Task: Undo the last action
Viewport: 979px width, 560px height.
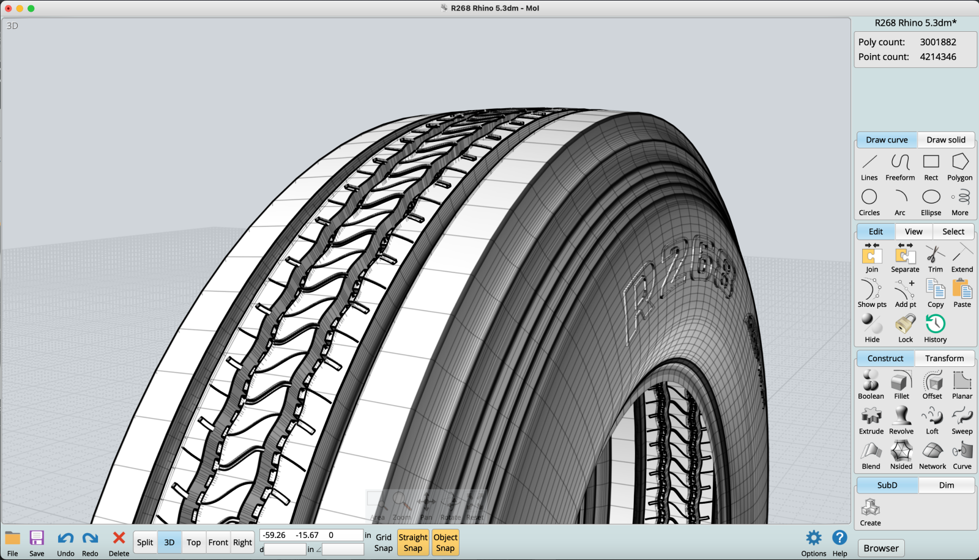Action: 65,543
